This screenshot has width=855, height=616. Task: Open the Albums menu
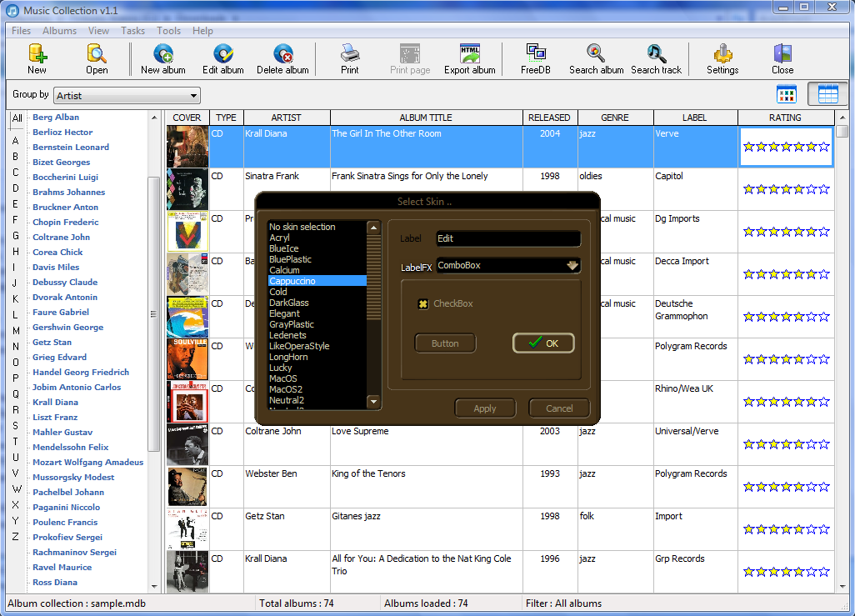pyautogui.click(x=59, y=31)
